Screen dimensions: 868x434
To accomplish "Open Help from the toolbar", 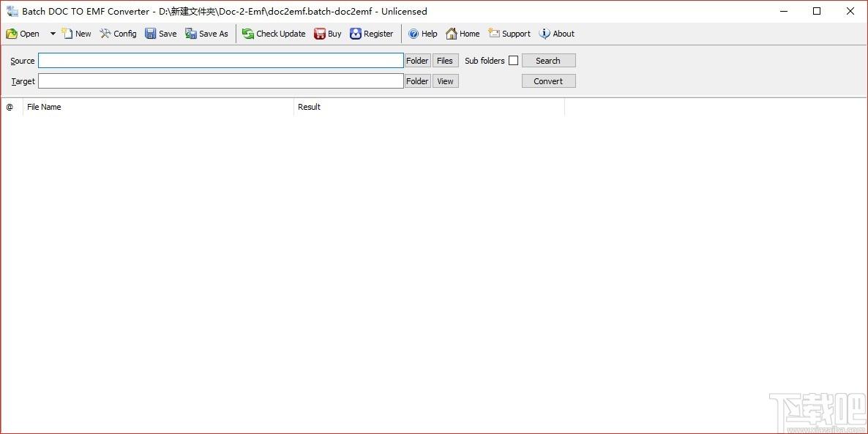I will tap(423, 34).
